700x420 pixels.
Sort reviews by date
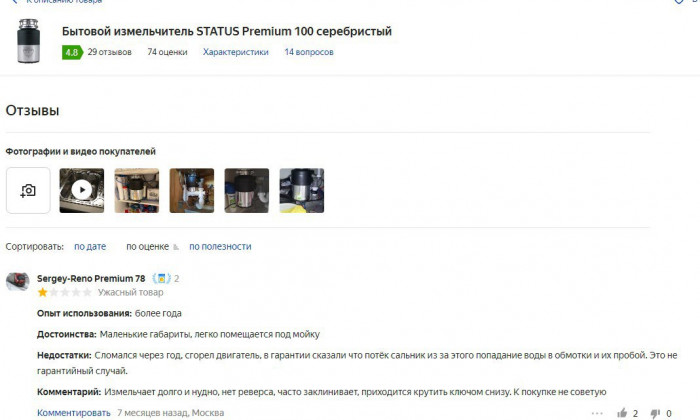click(x=90, y=246)
